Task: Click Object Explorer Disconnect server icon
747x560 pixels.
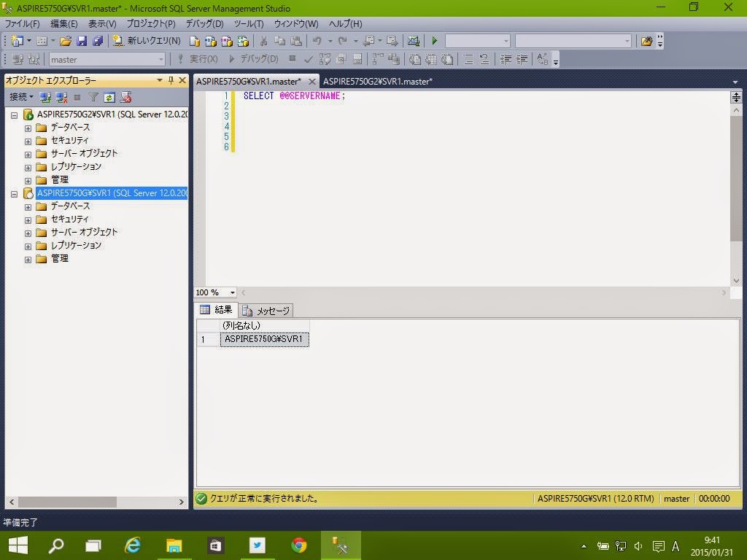Action: coord(61,98)
